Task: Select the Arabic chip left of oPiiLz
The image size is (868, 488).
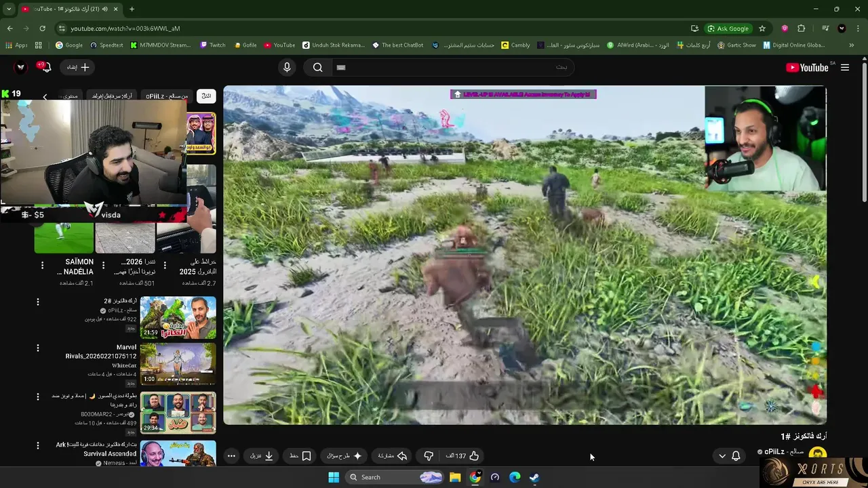Action: [113, 96]
